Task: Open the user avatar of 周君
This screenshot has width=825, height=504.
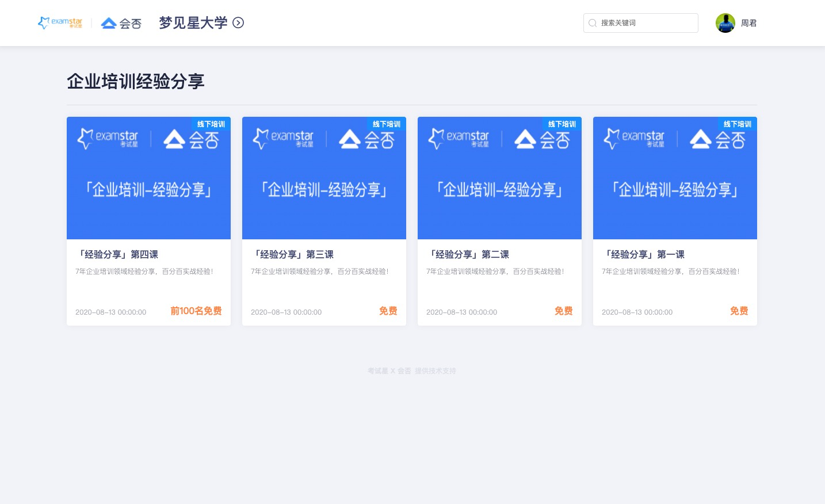Action: click(725, 23)
